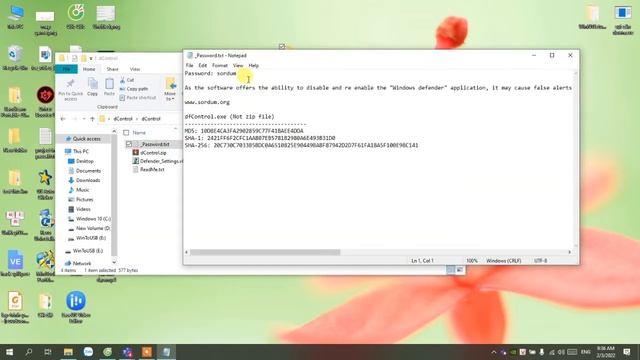Uncheck the _Password.txt file checkbox
640x360 pixels.
pyautogui.click(x=129, y=144)
